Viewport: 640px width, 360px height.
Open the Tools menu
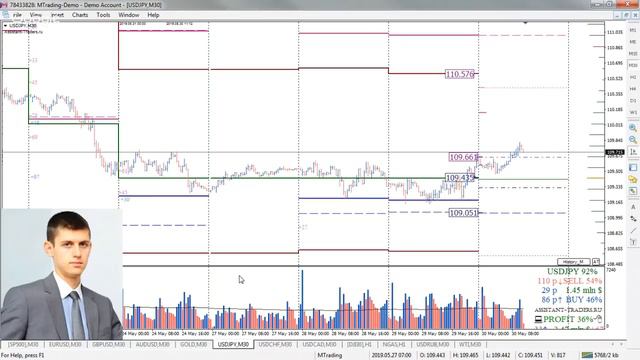(103, 15)
